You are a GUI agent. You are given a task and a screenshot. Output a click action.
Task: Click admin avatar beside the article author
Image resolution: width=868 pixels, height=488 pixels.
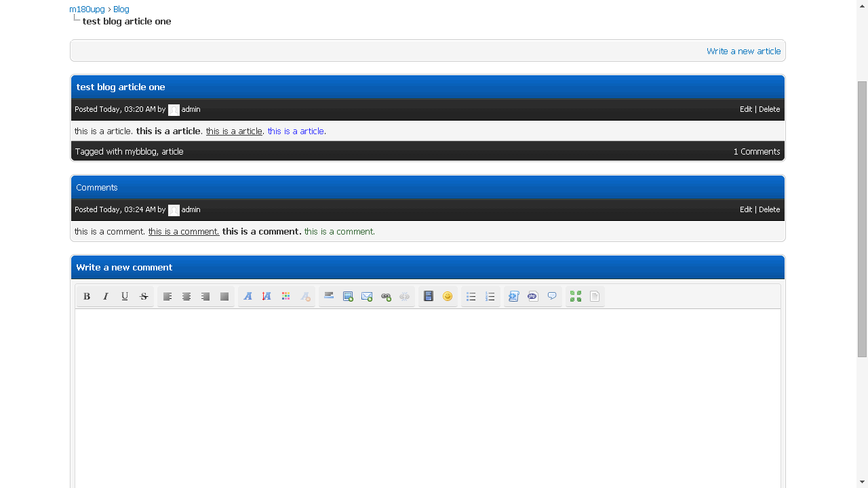point(174,110)
